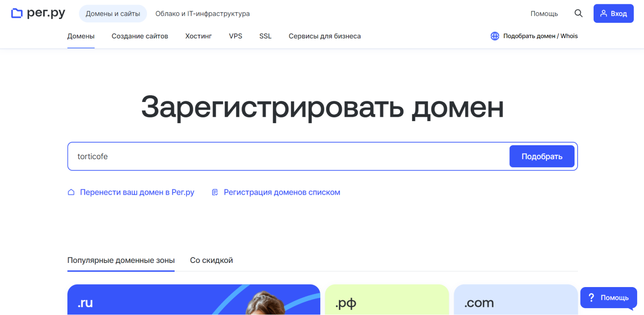The width and height of the screenshot is (644, 315).
Task: Click the question mark help icon
Action: pos(591,298)
